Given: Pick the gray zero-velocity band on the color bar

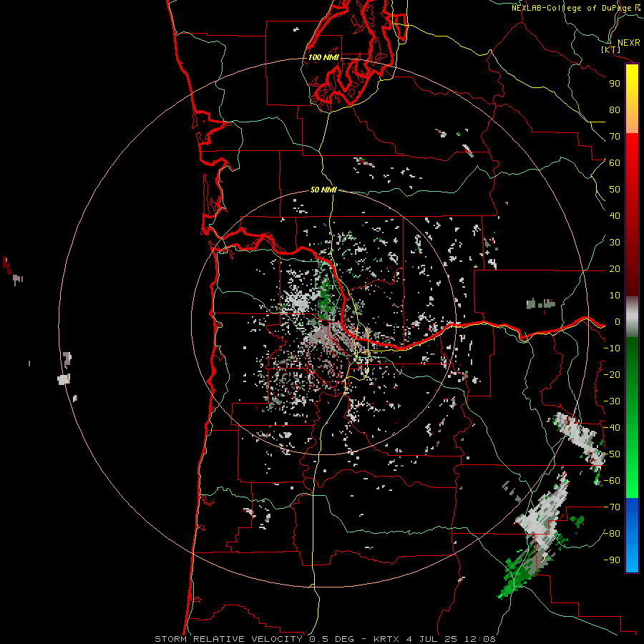Looking at the screenshot, I should pyautogui.click(x=632, y=317).
